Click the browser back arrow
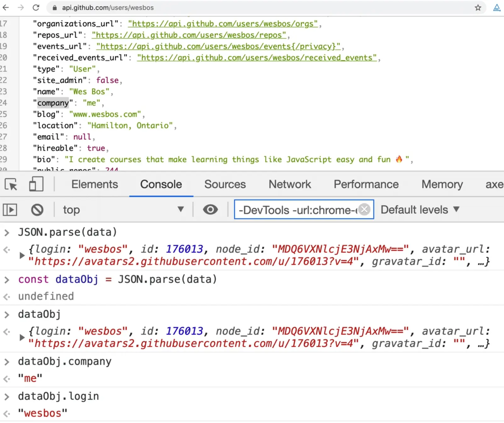This screenshot has width=504, height=423. (6, 8)
